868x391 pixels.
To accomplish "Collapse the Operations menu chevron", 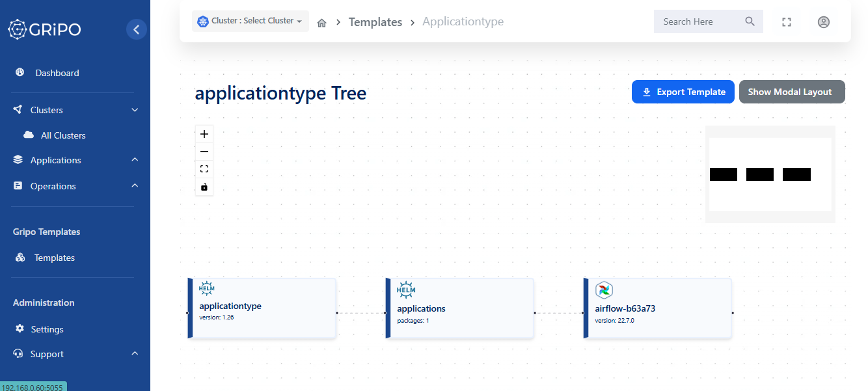I will [135, 186].
